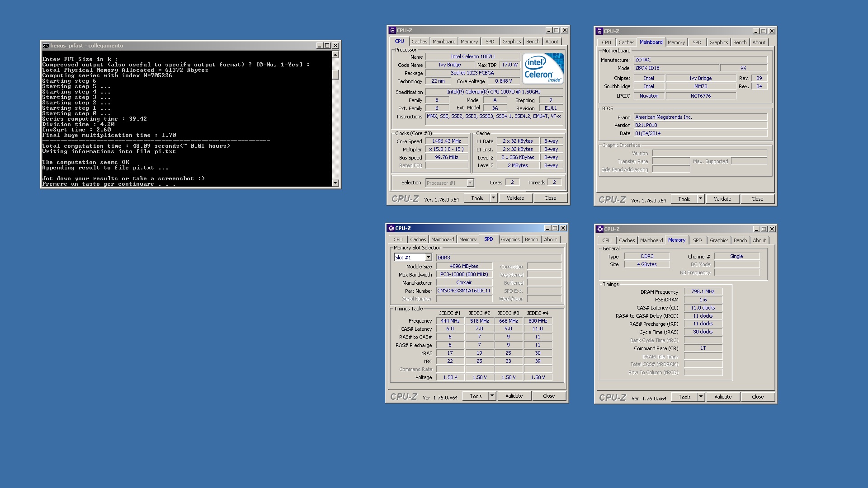Screen dimensions: 868x488
Task: Click the console vertical scrollbar thumb
Action: tap(335, 75)
